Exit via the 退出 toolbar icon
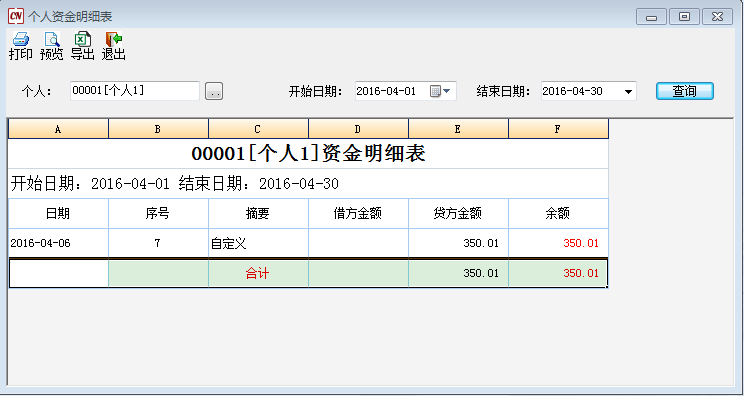This screenshot has height=396, width=744. tap(113, 46)
